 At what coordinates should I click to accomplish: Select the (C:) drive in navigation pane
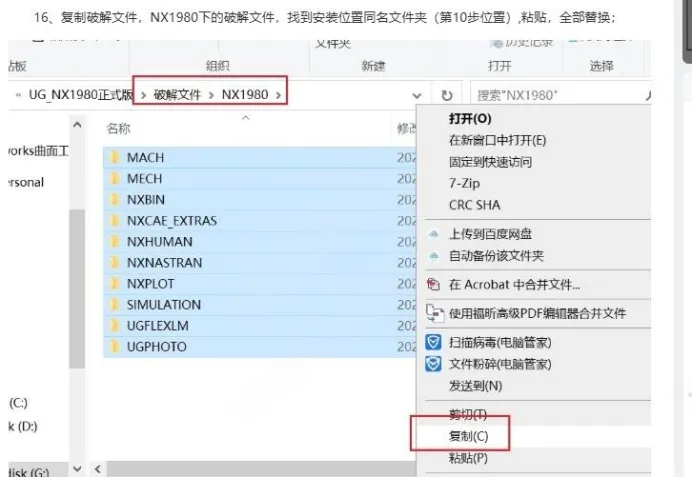pos(18,403)
